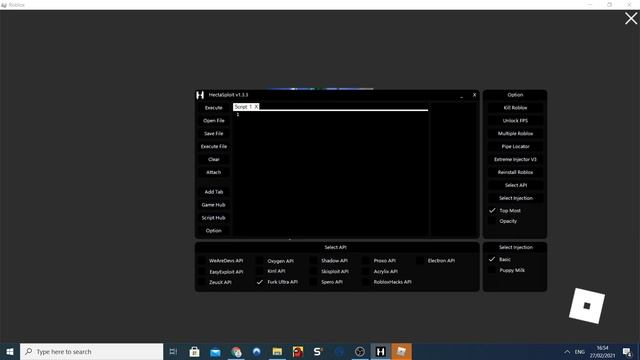Enable the Zeuck API checkbox

click(202, 282)
